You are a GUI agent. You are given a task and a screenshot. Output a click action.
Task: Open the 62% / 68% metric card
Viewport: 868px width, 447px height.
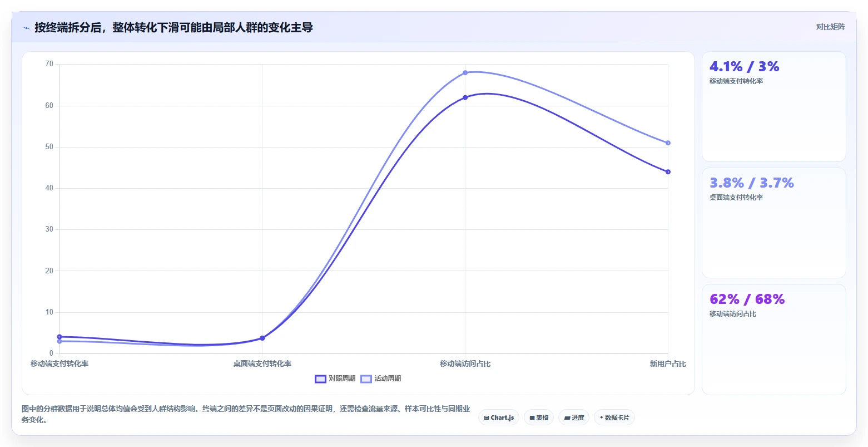773,340
